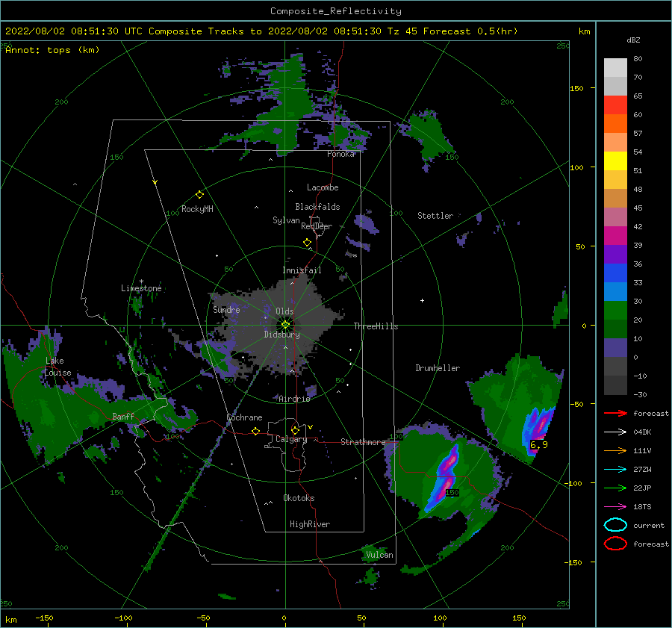Screen dimensions: 672x628
Task: Select the red 60-65 dBZ color swatch
Action: pyautogui.click(x=615, y=105)
